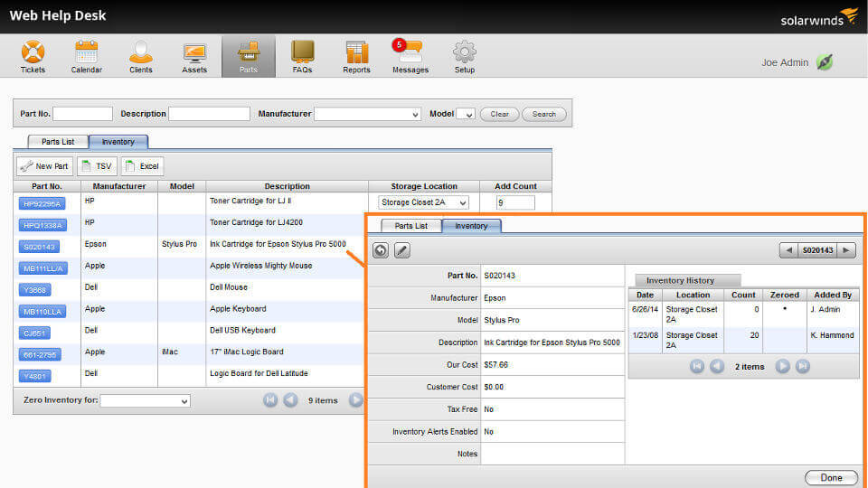Select the J. Admin history entry
The height and width of the screenshot is (488, 868).
click(743, 314)
